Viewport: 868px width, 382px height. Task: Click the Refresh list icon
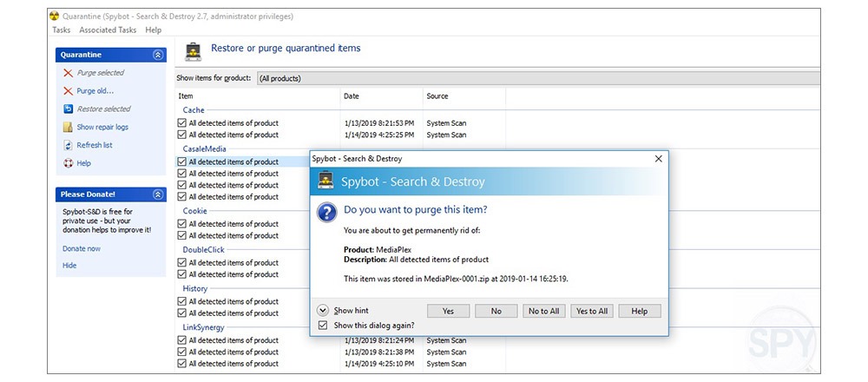[x=68, y=145]
